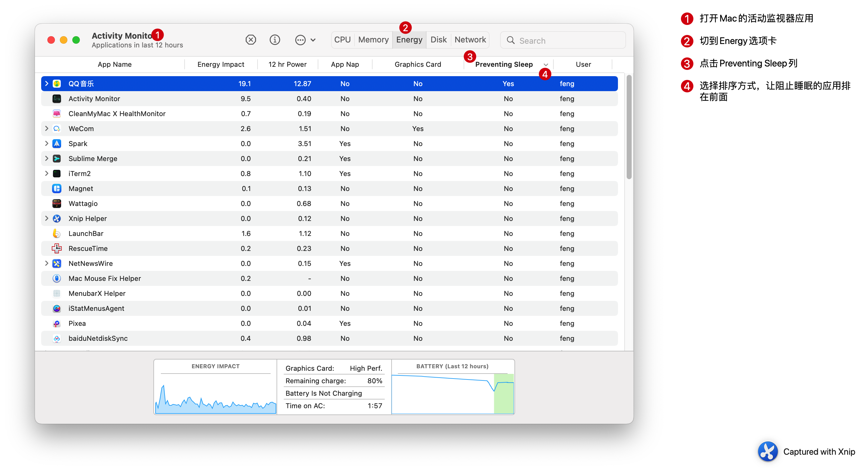Select the MenubarX Helper process name
868x470 pixels.
click(x=97, y=293)
